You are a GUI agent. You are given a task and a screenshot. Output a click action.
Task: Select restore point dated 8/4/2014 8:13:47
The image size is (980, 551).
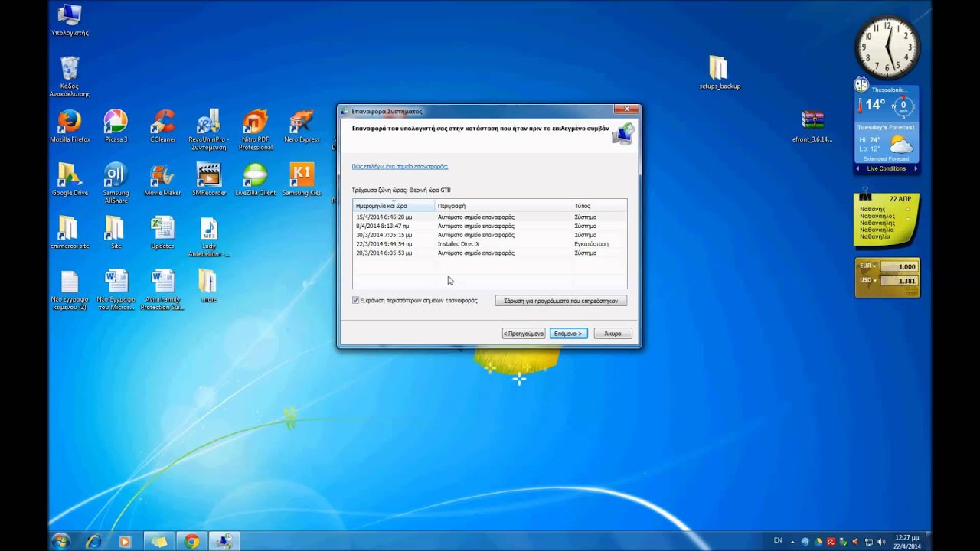489,227
